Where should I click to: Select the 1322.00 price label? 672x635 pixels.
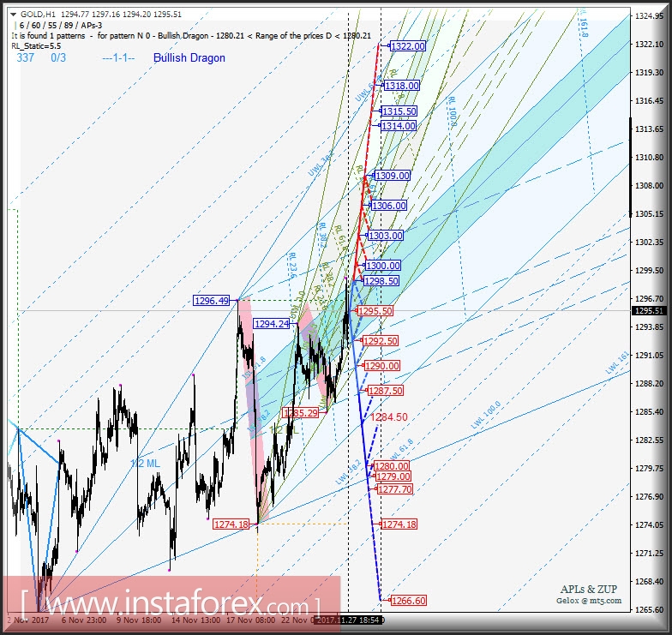coord(408,46)
